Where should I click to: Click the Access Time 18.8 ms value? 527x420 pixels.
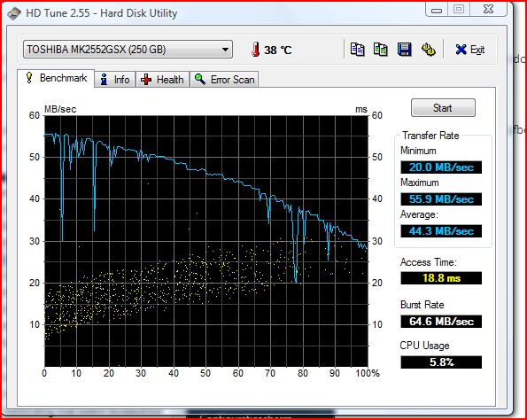(x=441, y=278)
